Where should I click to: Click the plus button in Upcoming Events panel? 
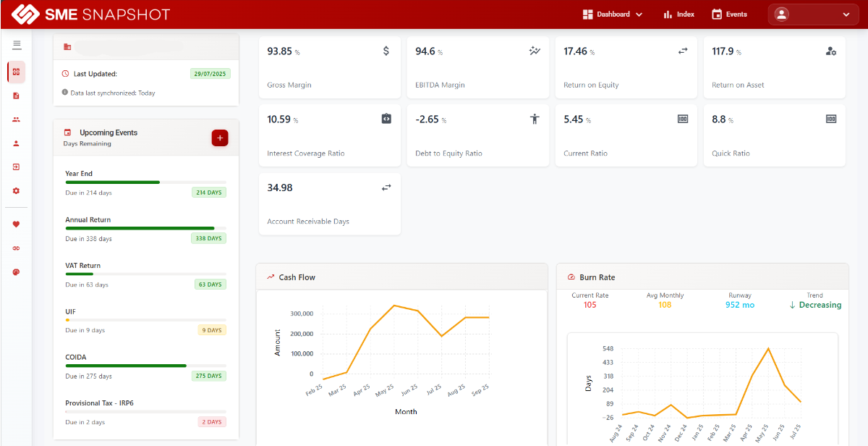[x=220, y=138]
